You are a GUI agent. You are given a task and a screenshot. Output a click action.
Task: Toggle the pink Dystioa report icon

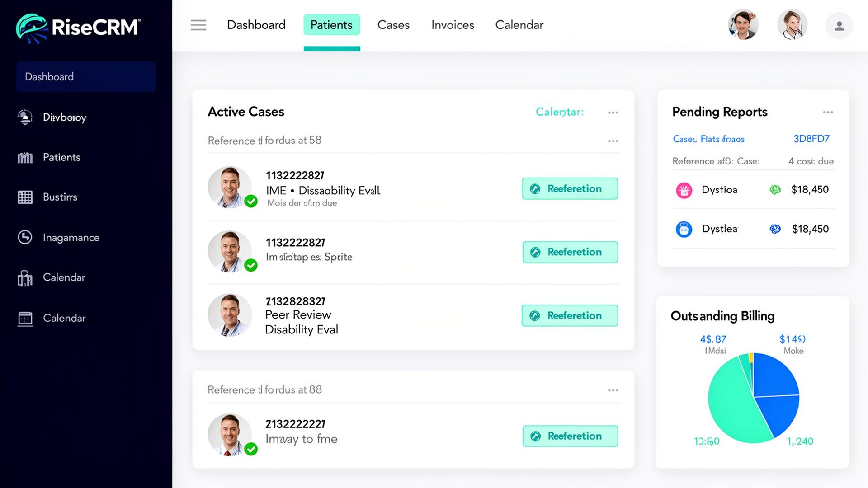coord(684,190)
